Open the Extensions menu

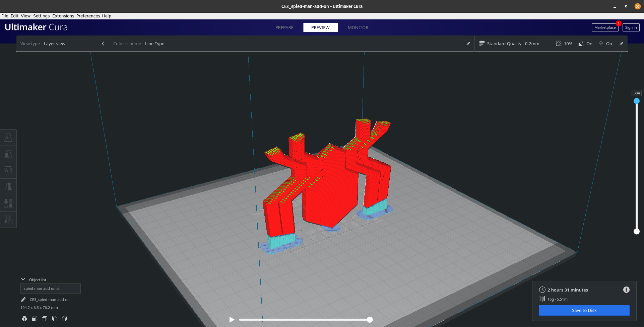63,16
